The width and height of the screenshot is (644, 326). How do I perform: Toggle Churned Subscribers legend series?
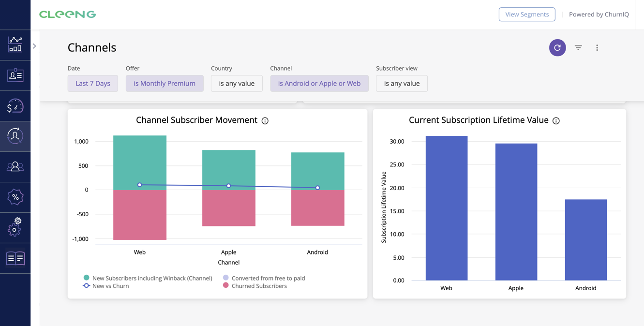pyautogui.click(x=255, y=286)
